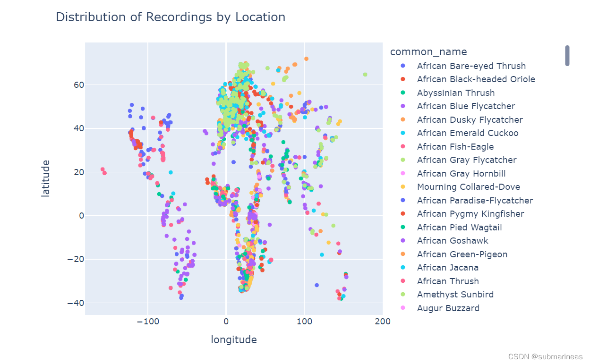
Task: Toggle Augur Buzzard legend entry
Action: [x=440, y=308]
